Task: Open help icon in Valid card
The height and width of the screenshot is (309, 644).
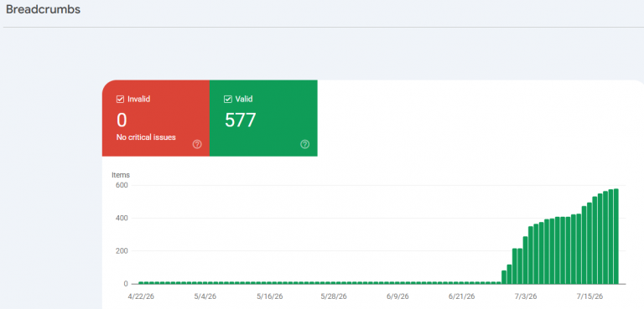Action: tap(304, 144)
